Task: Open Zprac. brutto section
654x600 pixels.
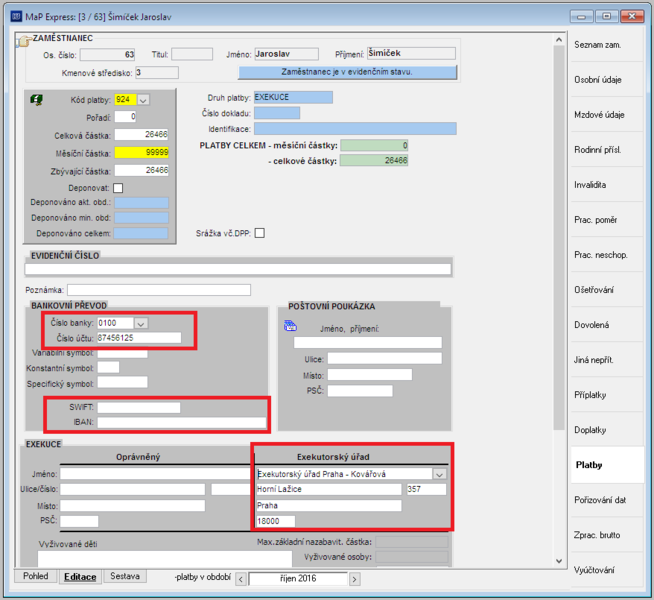Action: [606, 535]
